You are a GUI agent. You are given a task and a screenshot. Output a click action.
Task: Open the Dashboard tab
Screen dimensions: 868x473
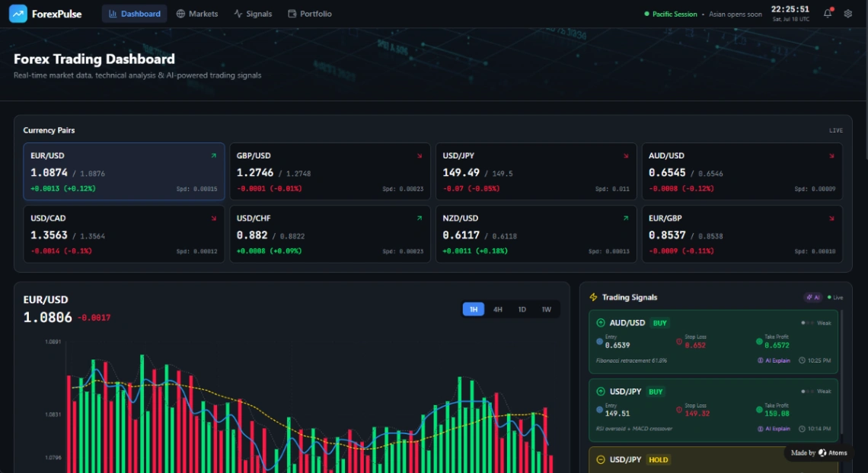[x=135, y=14]
